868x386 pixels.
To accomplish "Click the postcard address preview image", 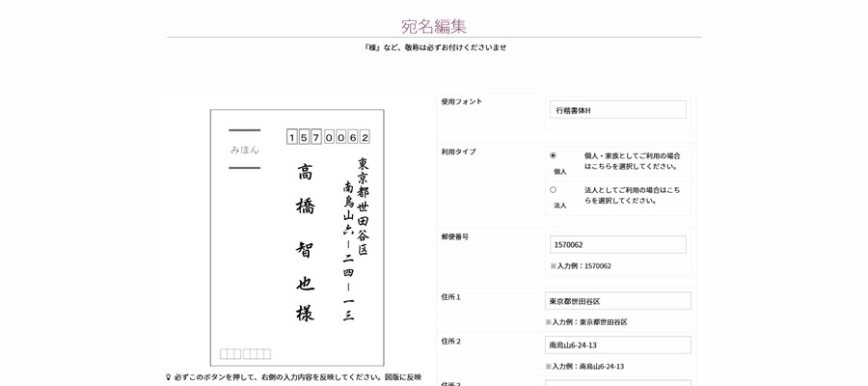I will (297, 237).
